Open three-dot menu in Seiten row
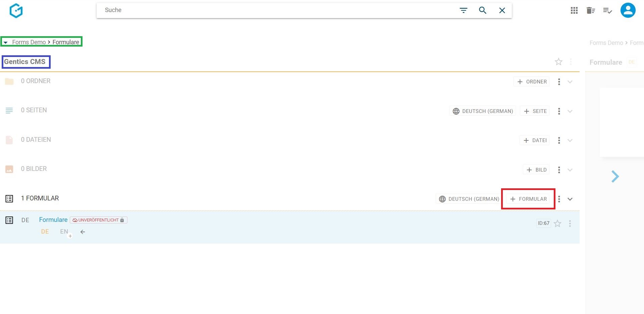Viewport: 644px width, 314px height. click(559, 111)
